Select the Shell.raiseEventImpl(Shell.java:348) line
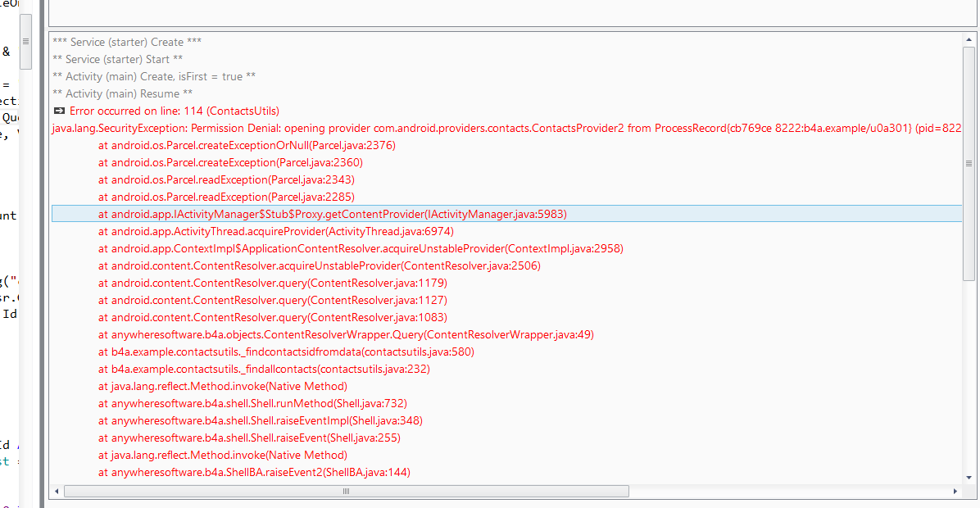Viewport: 980px width, 508px height. click(260, 420)
